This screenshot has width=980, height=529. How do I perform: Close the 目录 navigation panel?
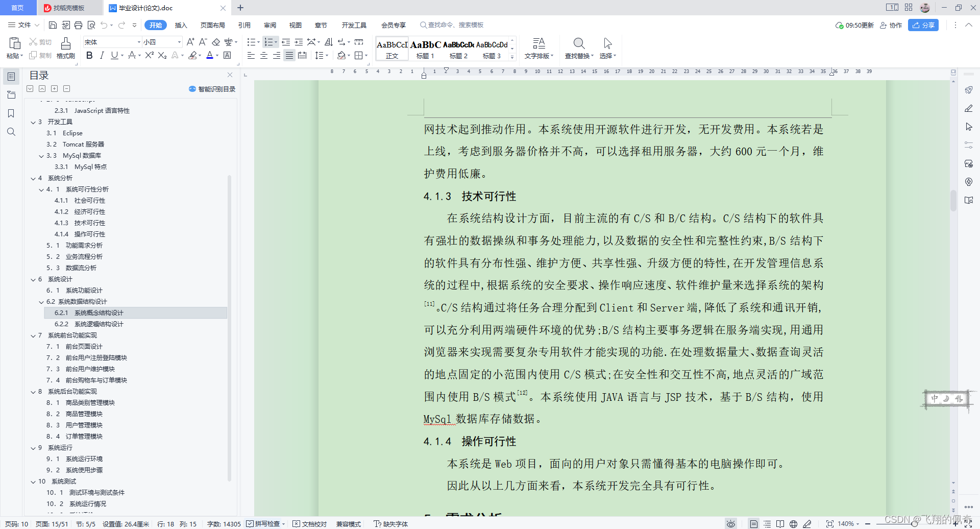[230, 75]
